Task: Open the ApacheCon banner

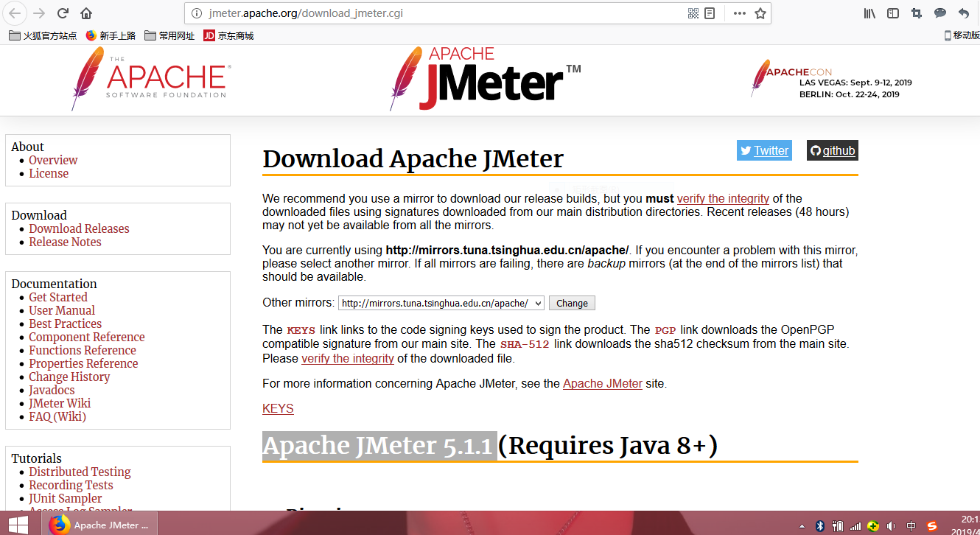Action: pos(833,78)
